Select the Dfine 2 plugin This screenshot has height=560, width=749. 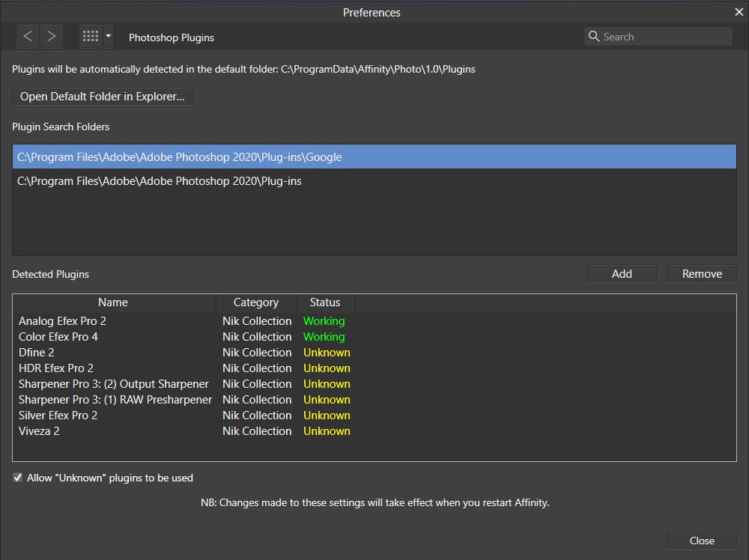(374, 353)
